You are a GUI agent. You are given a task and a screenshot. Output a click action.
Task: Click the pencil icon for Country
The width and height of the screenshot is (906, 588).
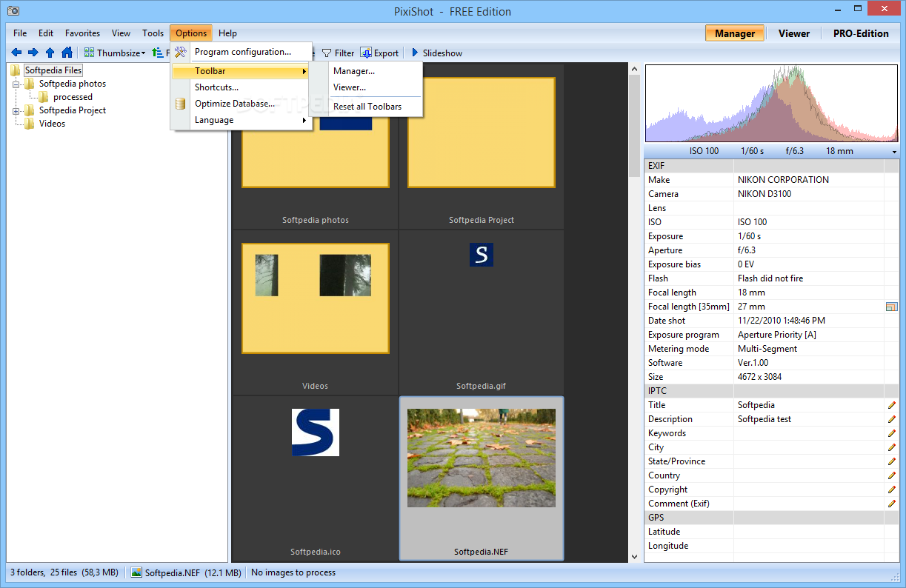pos(892,475)
